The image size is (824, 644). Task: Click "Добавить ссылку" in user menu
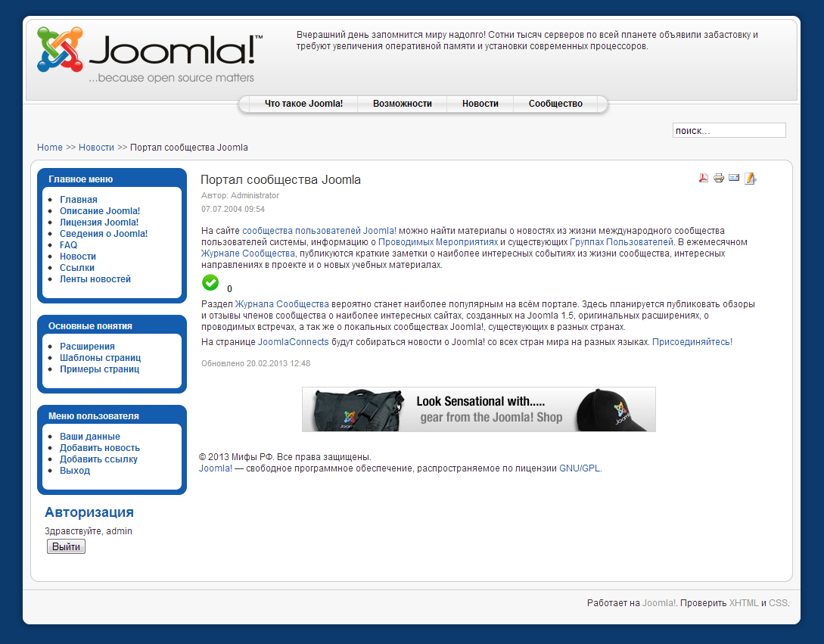pos(99,459)
